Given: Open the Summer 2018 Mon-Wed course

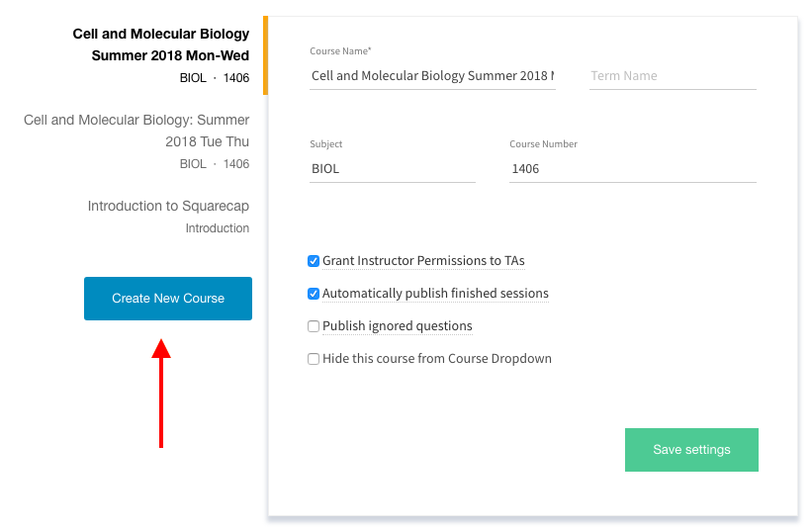Looking at the screenshot, I should [x=161, y=44].
